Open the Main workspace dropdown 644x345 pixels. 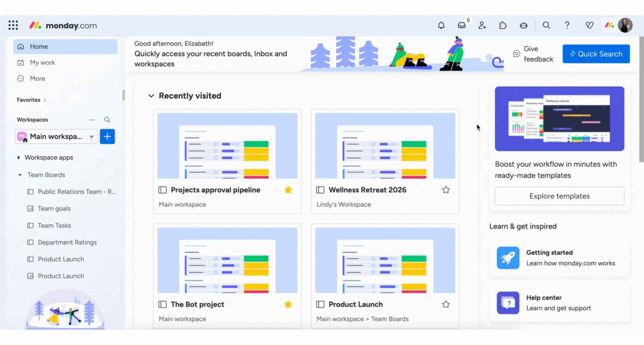coord(56,137)
